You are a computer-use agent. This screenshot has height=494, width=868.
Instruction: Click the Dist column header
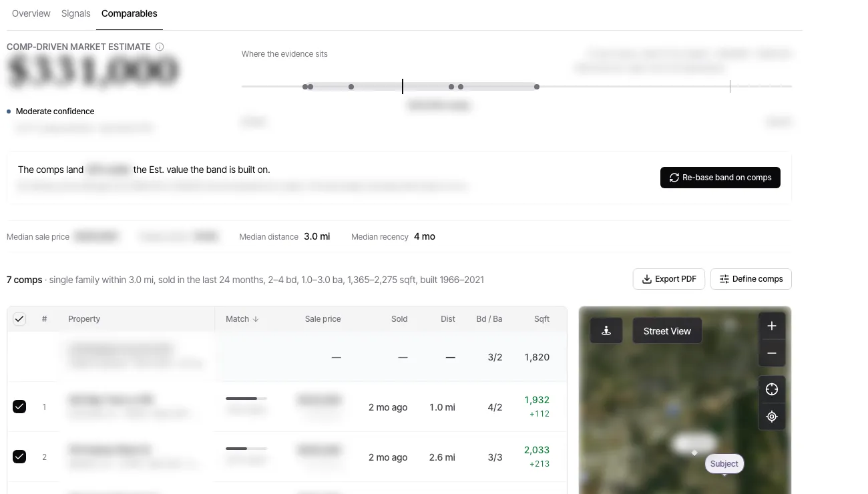tap(448, 319)
